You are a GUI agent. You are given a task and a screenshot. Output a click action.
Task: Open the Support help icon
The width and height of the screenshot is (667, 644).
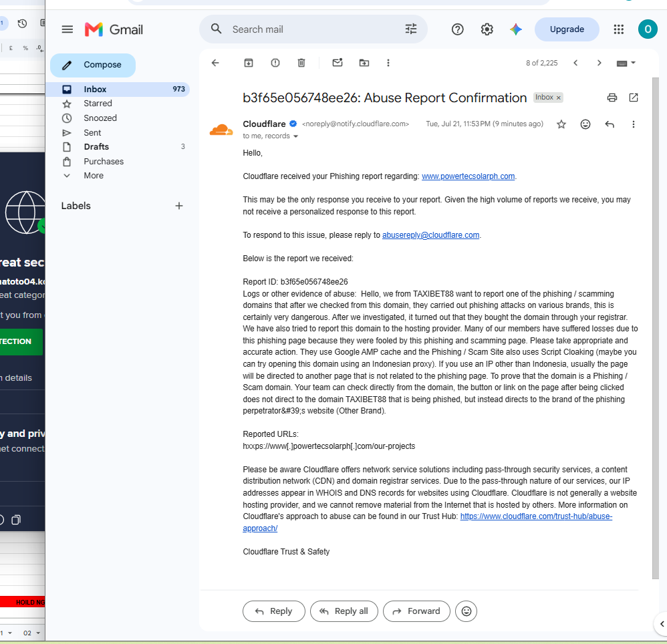click(x=457, y=29)
